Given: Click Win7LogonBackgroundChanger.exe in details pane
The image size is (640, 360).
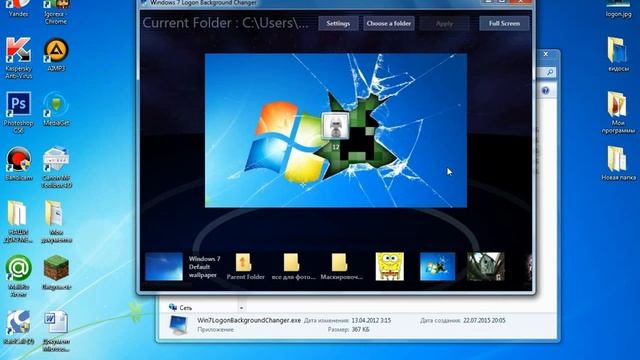Looking at the screenshot, I should [x=249, y=320].
